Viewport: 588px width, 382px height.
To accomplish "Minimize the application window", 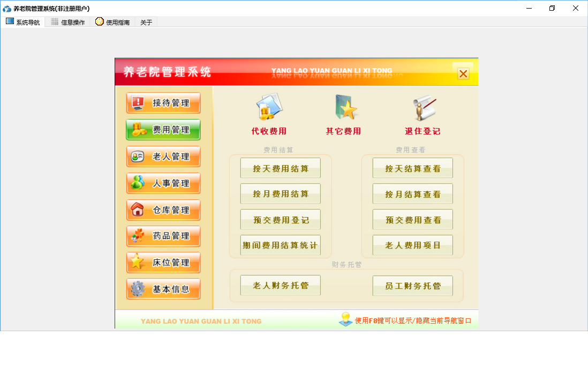I will point(529,8).
